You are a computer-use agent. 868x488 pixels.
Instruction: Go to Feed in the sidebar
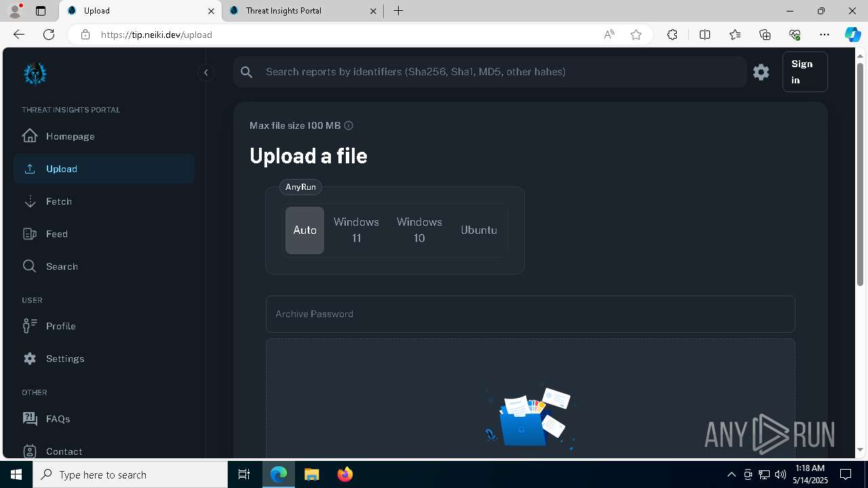(x=104, y=234)
